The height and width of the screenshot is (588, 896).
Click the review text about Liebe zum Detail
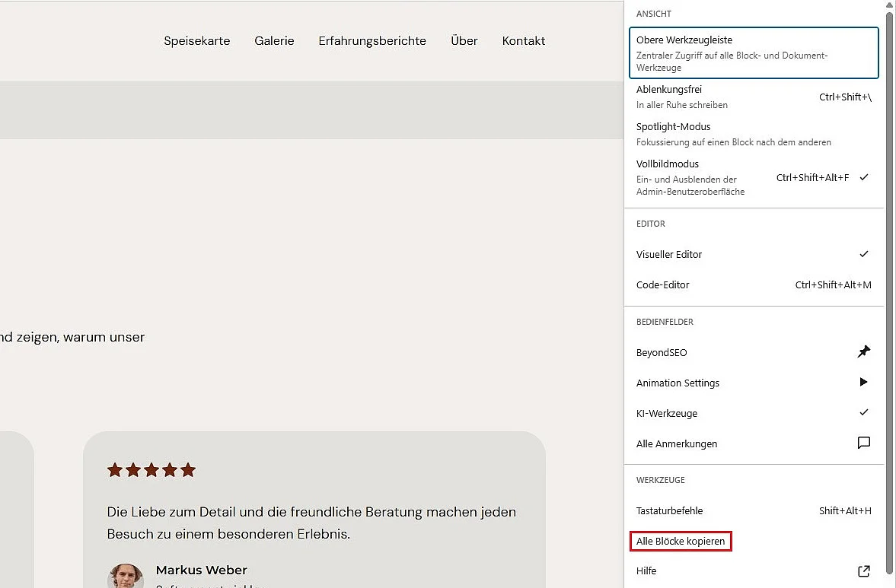(x=311, y=523)
